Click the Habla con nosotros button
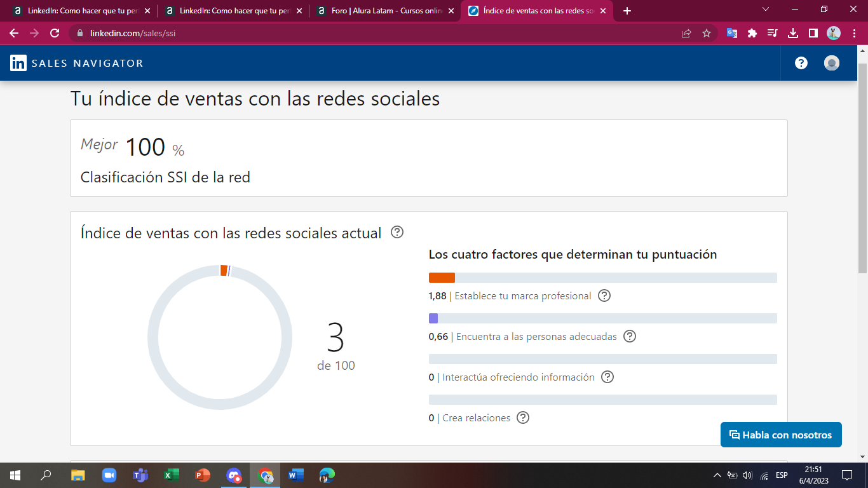This screenshot has width=868, height=488. [781, 435]
